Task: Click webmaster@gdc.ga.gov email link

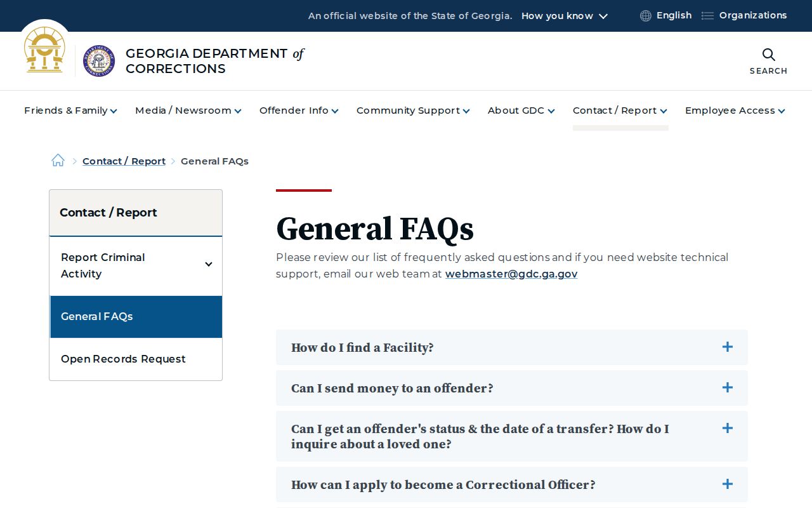Action: pos(511,274)
